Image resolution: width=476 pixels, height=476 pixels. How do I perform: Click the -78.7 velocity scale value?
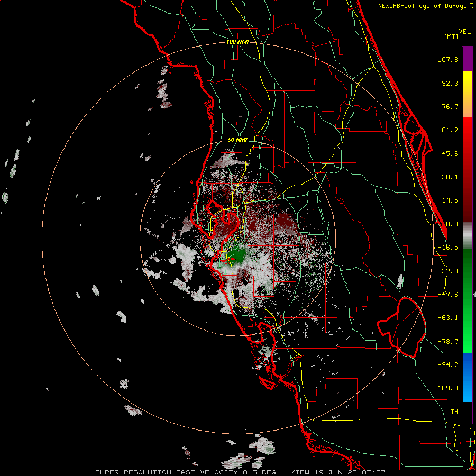pos(448,342)
